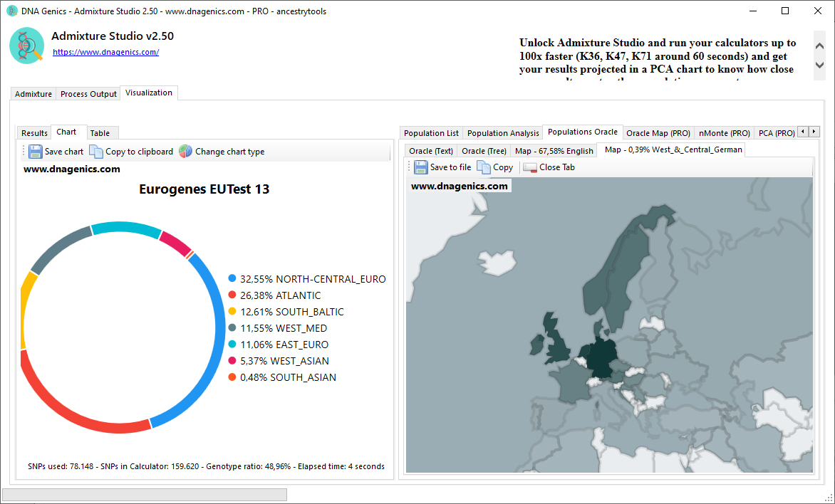
Task: Open the Results tab
Action: 33,132
